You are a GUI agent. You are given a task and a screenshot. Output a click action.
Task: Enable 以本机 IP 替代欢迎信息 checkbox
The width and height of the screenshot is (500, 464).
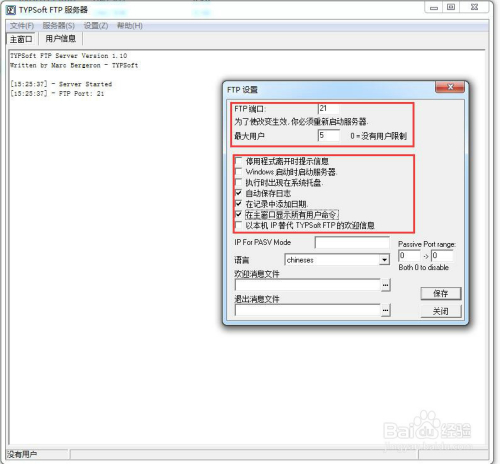coord(239,225)
